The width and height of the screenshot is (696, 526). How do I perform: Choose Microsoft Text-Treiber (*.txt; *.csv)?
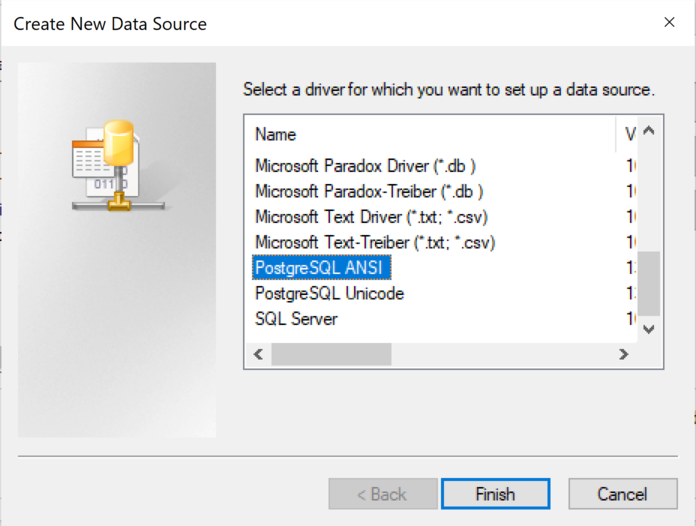(x=375, y=242)
